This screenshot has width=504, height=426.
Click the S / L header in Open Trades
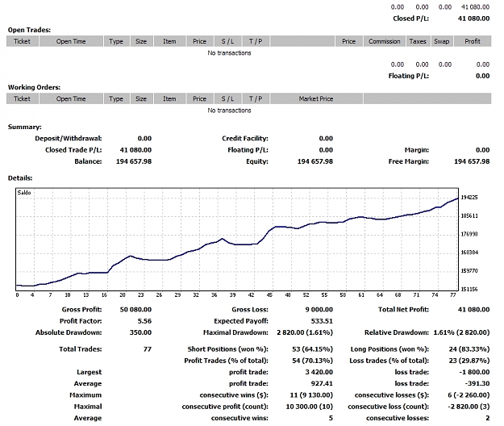click(x=227, y=41)
